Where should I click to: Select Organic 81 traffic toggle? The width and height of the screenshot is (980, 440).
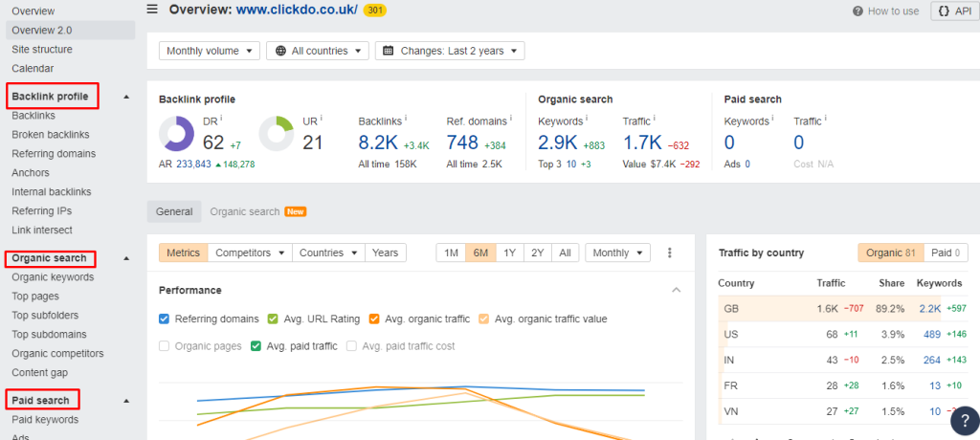[891, 253]
